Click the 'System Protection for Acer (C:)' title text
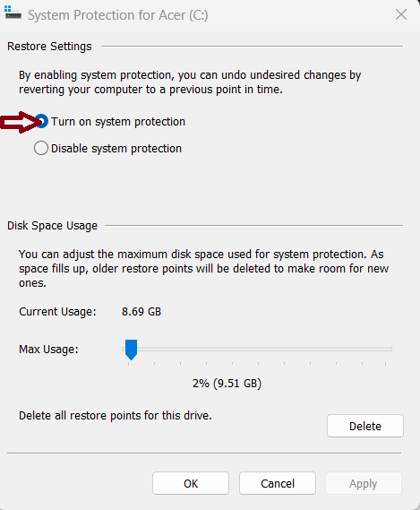The height and width of the screenshot is (510, 420). pyautogui.click(x=117, y=15)
